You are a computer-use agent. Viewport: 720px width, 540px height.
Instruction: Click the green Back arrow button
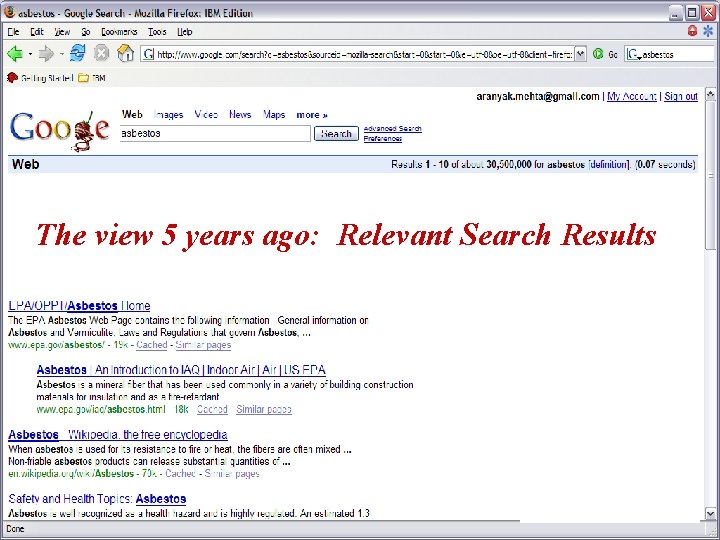click(x=15, y=54)
